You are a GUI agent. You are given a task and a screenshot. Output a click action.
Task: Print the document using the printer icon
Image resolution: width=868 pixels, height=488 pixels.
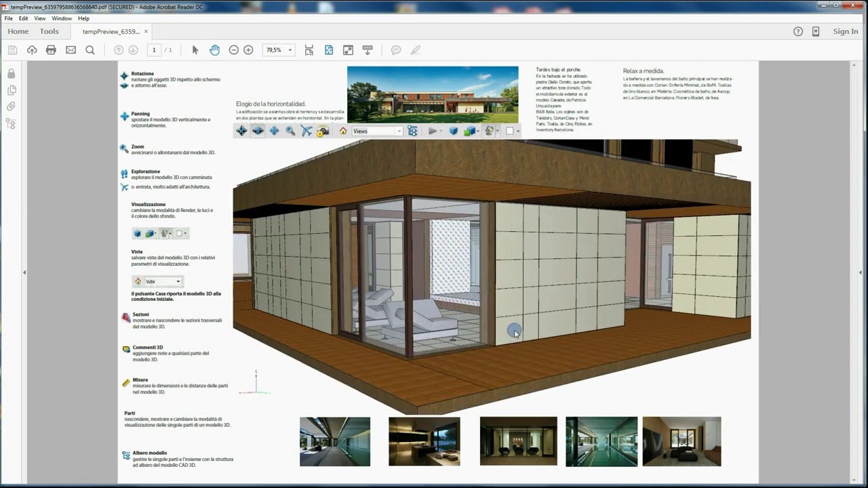[51, 50]
